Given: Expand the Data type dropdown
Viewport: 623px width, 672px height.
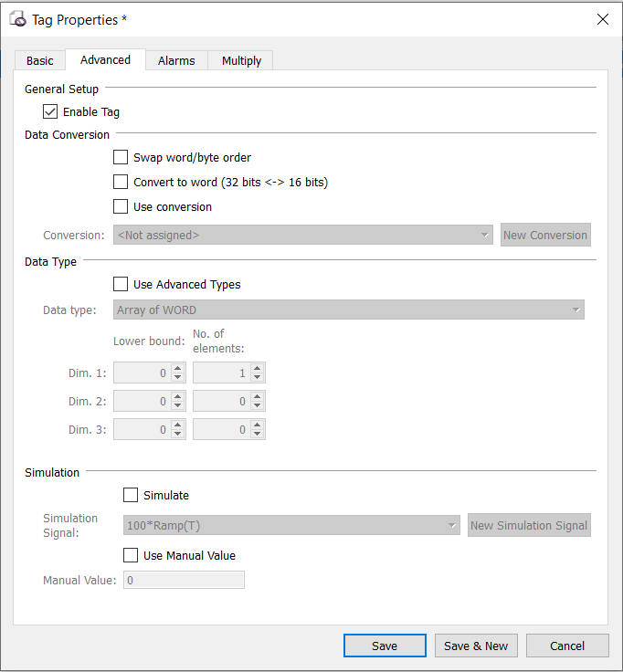Looking at the screenshot, I should pyautogui.click(x=349, y=310).
